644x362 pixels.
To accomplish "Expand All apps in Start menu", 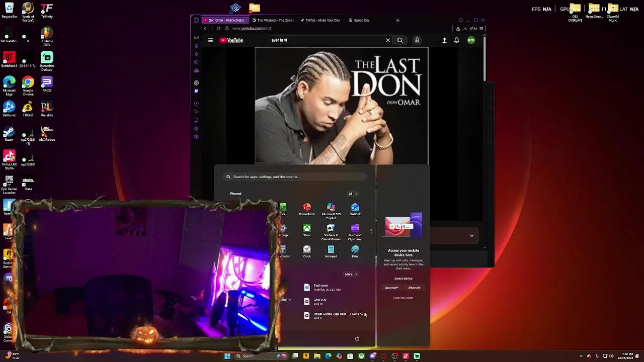I will point(352,194).
